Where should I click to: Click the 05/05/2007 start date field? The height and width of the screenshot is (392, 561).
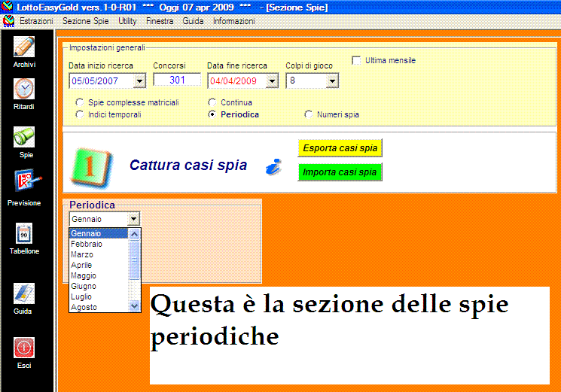point(101,81)
